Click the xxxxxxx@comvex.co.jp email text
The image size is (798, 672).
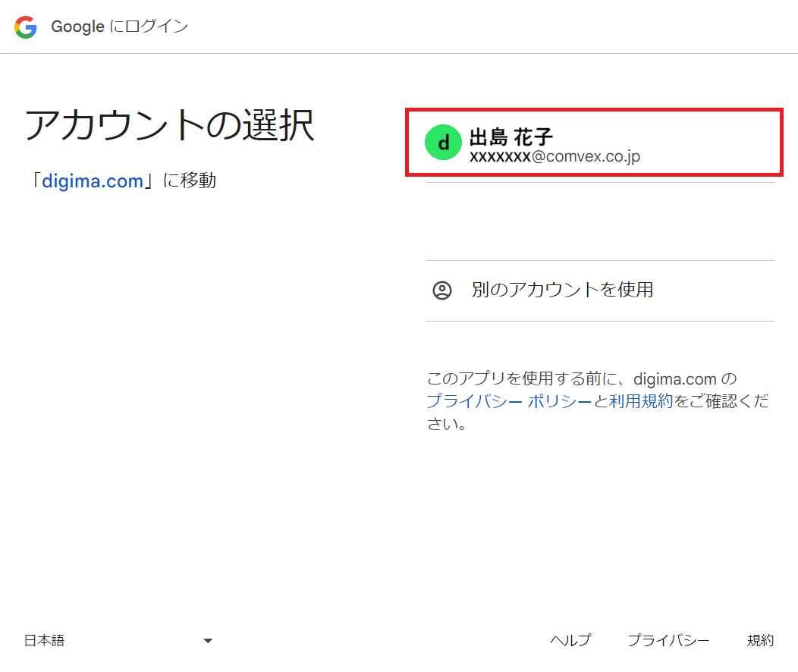[555, 156]
